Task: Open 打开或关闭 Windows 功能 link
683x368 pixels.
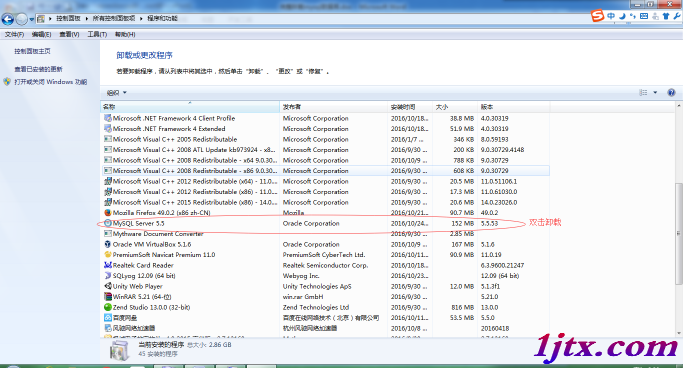Action: click(51, 81)
